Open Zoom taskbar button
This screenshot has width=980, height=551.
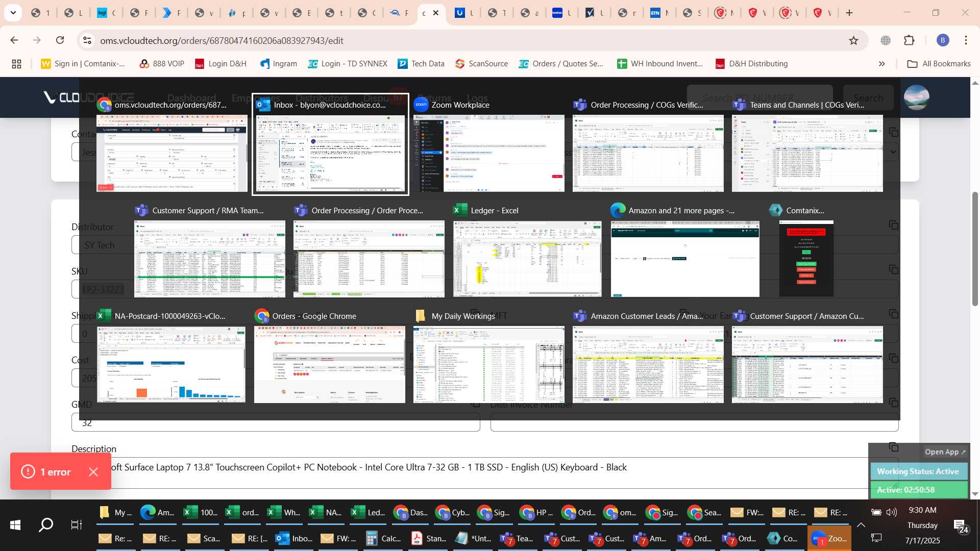[x=829, y=539]
